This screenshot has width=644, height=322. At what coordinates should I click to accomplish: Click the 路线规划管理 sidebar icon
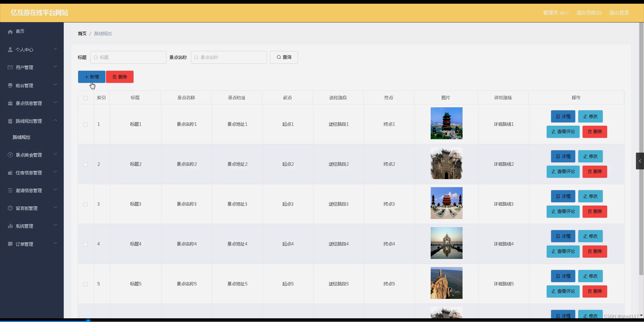pyautogui.click(x=10, y=121)
